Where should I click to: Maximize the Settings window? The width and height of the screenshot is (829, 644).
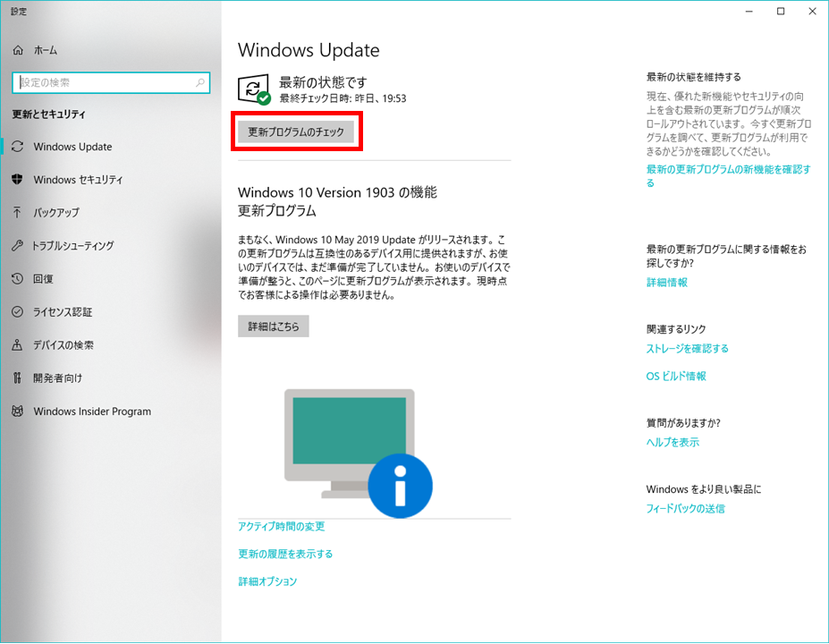tap(781, 11)
